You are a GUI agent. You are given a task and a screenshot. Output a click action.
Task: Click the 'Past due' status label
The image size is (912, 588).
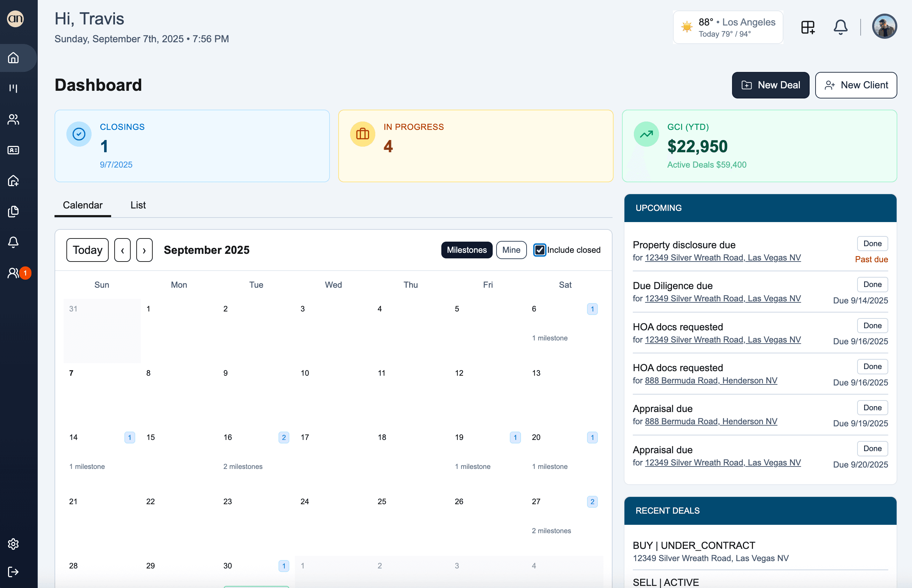pos(871,260)
